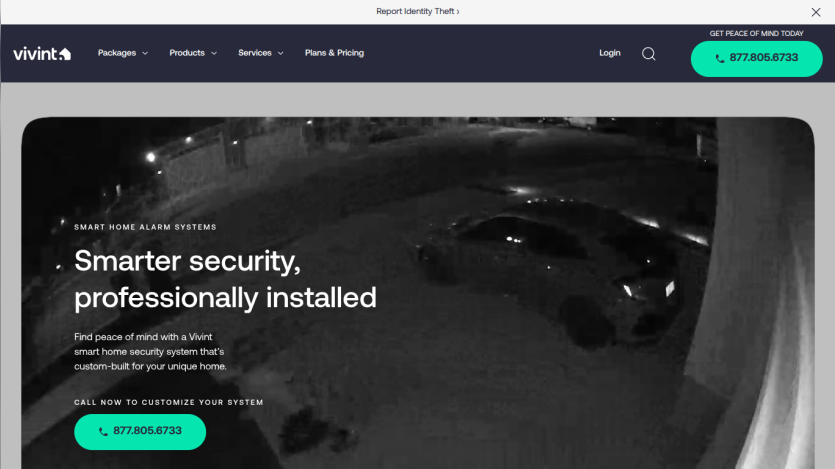Click the Vivint logo
Image resolution: width=835 pixels, height=469 pixels.
tap(42, 53)
